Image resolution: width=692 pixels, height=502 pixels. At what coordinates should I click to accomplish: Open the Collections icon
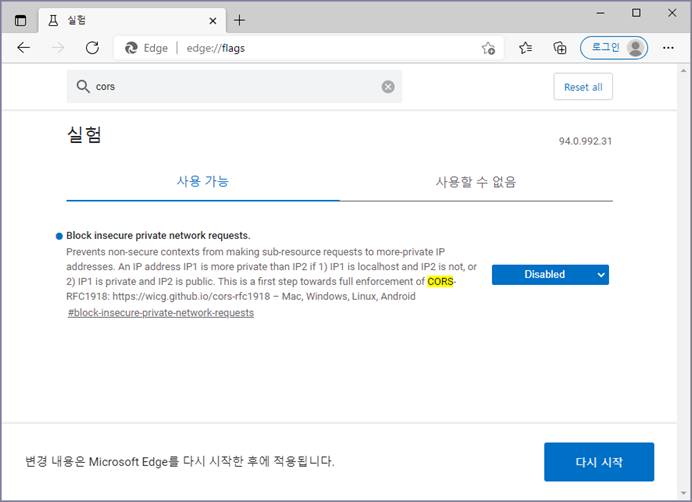[x=560, y=48]
